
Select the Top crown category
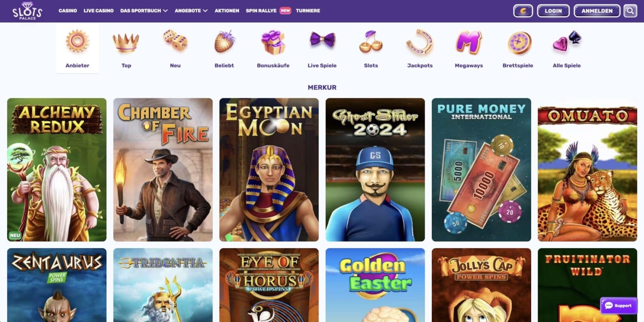(126, 48)
